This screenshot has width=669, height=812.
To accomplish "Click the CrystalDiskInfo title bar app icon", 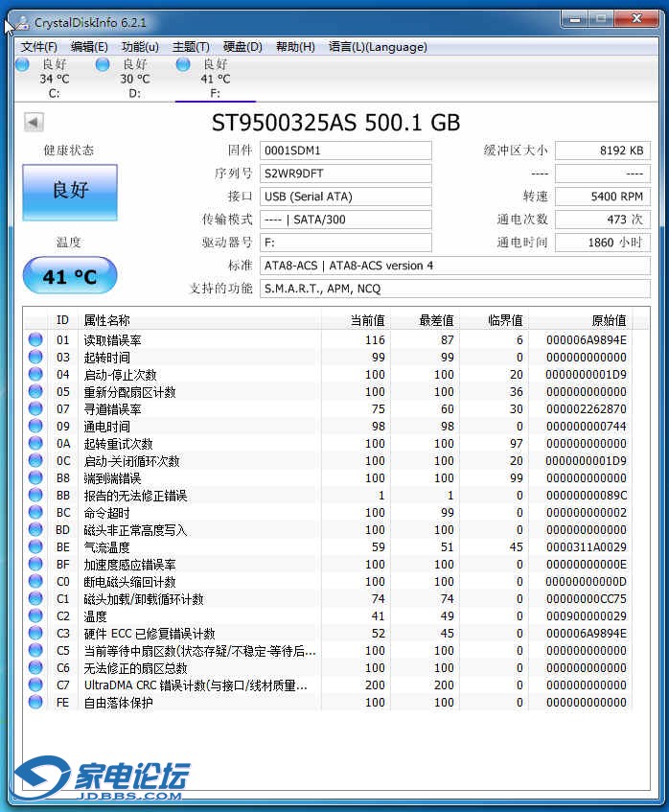I will (21, 22).
